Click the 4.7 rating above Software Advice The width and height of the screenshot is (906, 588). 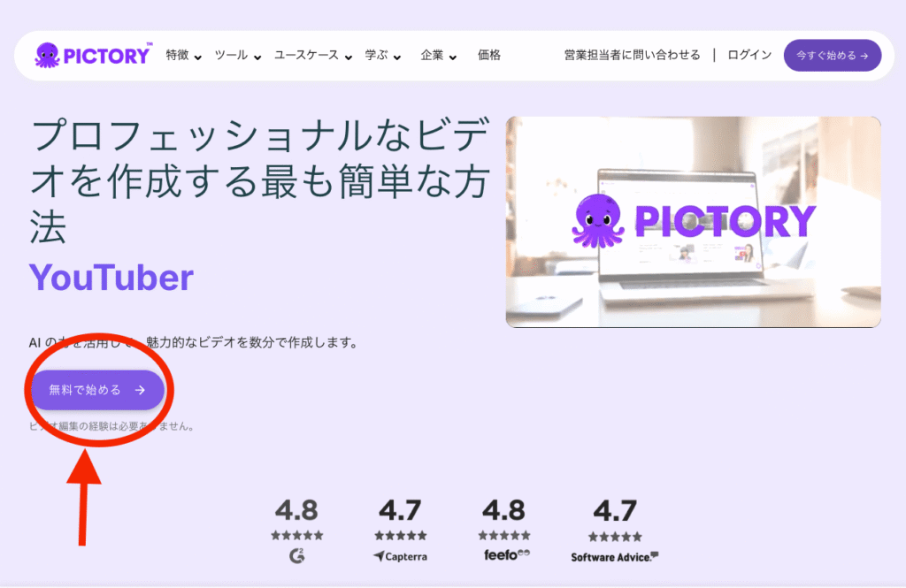pyautogui.click(x=615, y=510)
